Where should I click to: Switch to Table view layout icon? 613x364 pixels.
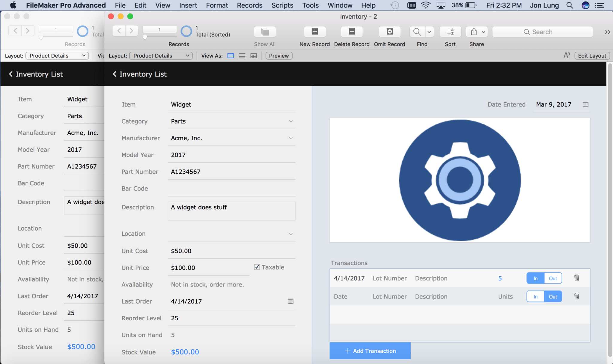(253, 55)
